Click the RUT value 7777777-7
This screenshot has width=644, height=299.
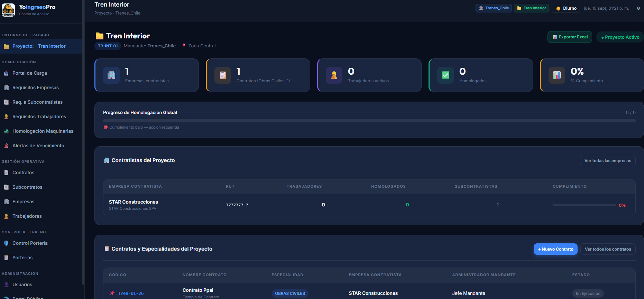point(237,205)
